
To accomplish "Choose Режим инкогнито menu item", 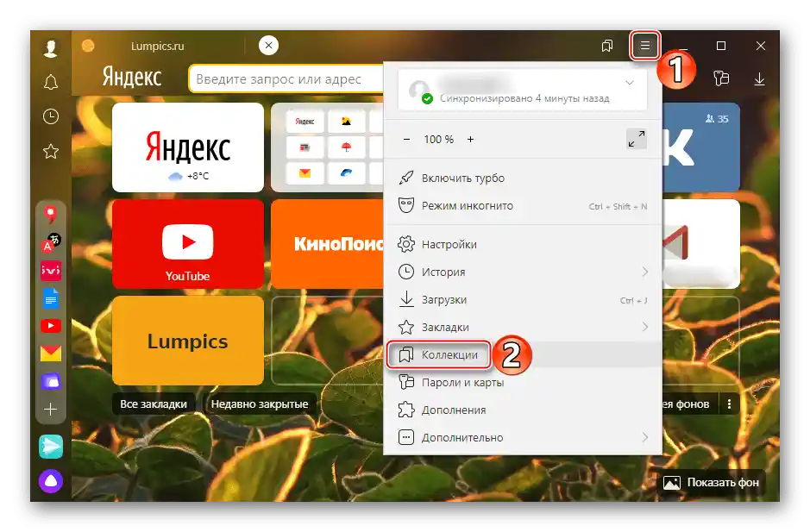I will (523, 205).
